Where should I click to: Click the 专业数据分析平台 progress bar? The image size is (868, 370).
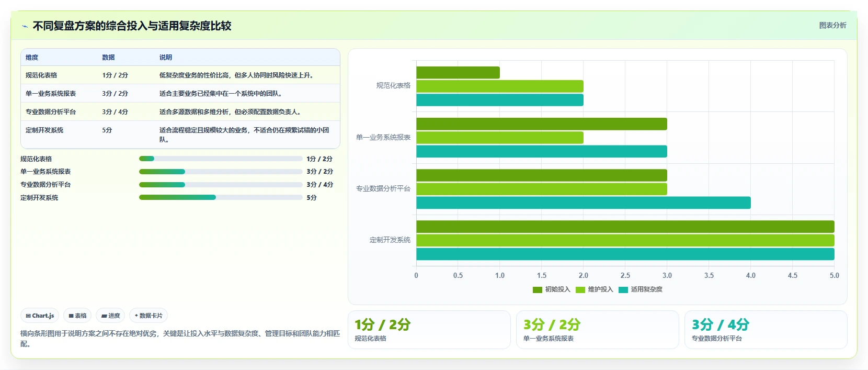click(x=221, y=185)
